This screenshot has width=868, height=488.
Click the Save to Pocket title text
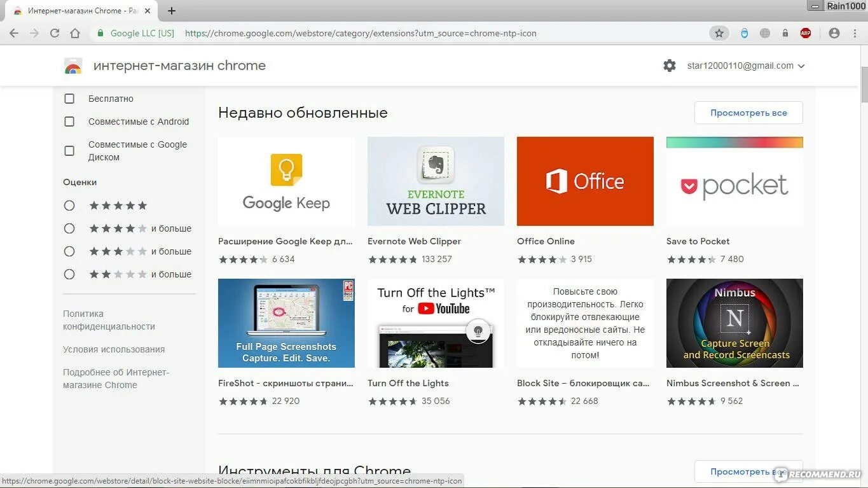[x=698, y=241]
